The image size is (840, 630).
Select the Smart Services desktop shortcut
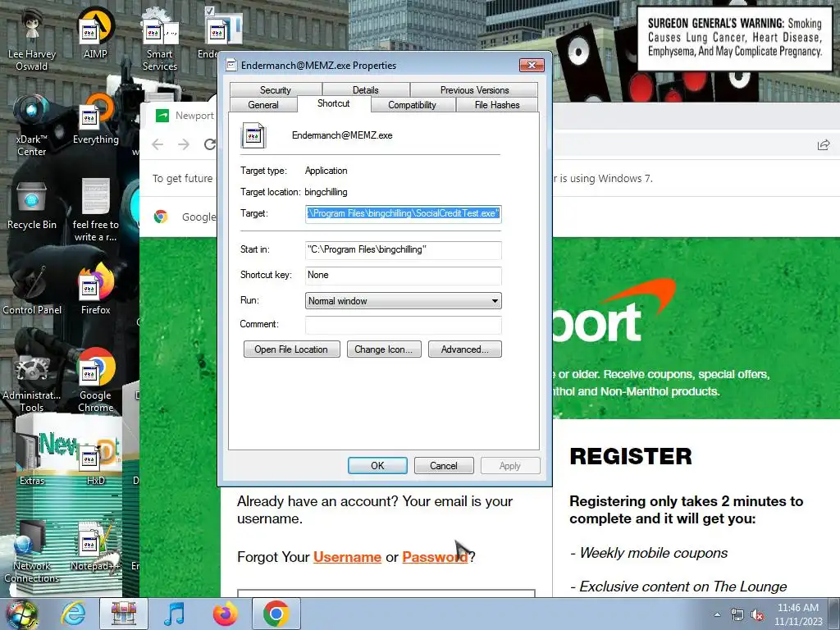click(x=159, y=40)
